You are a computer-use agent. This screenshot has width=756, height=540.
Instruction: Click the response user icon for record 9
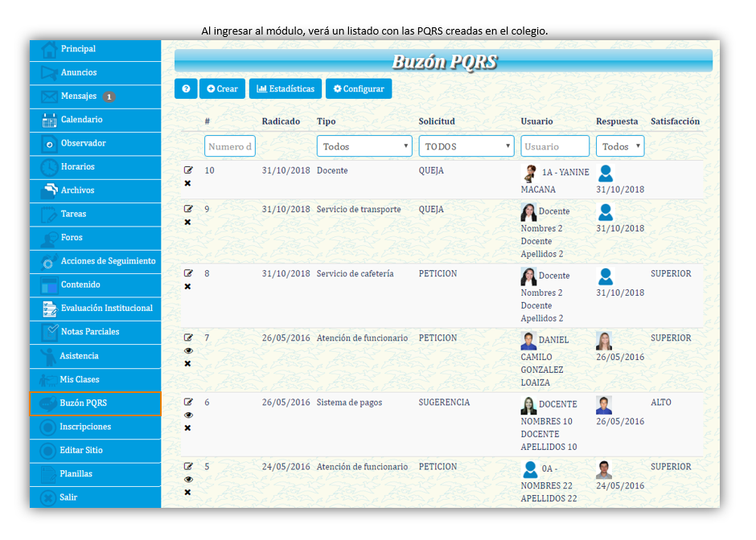point(605,212)
